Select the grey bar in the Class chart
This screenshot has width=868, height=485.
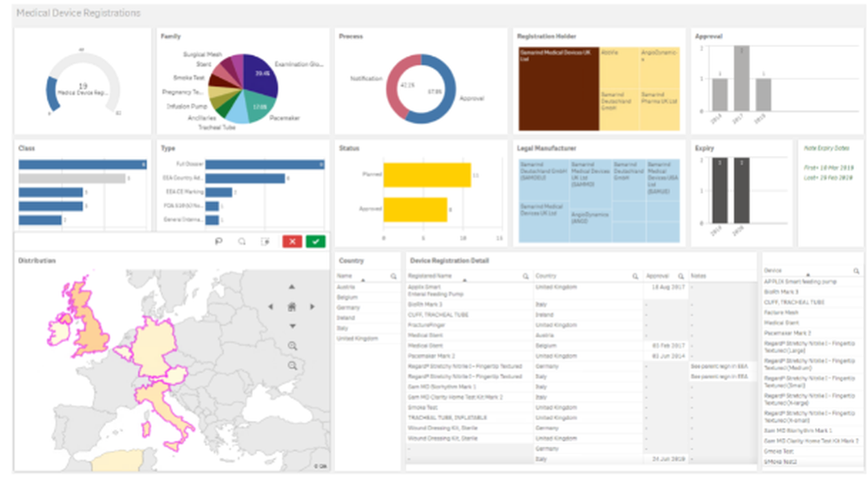point(72,178)
